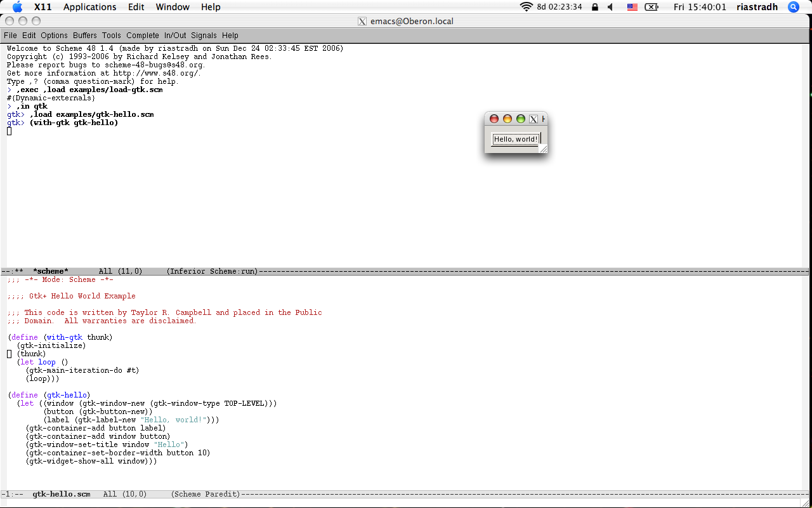
Task: Click the X icon in Hello window title bar
Action: click(534, 119)
